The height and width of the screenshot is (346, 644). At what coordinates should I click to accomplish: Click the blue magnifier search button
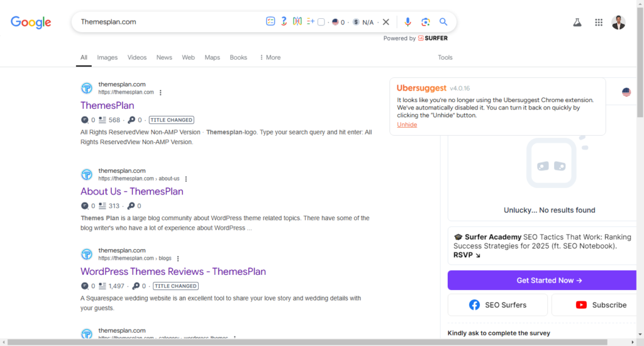coord(443,22)
